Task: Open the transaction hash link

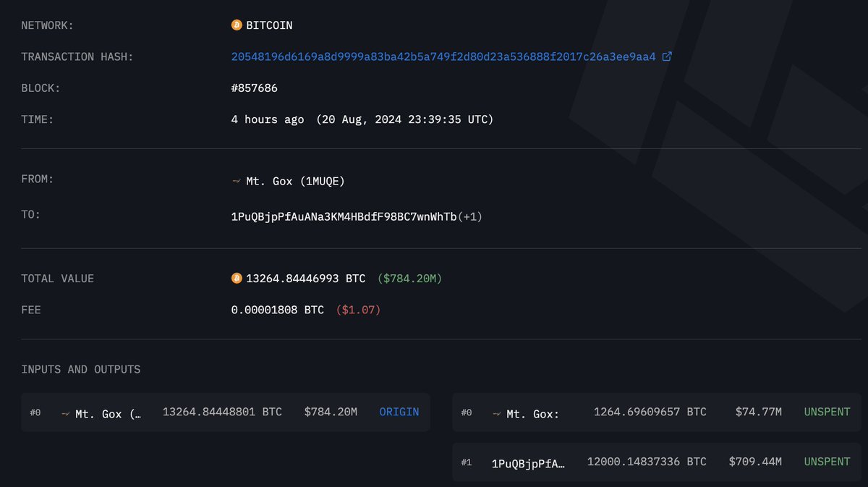Action: pyautogui.click(x=443, y=56)
